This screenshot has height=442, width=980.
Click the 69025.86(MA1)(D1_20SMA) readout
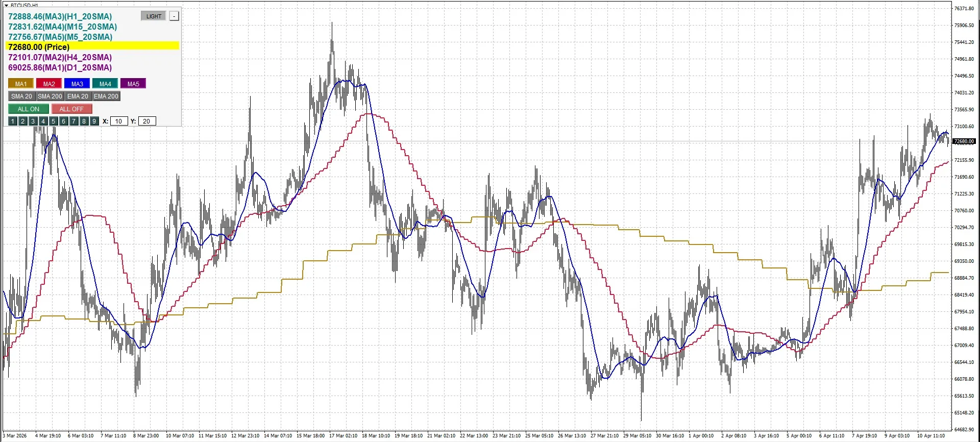click(60, 67)
